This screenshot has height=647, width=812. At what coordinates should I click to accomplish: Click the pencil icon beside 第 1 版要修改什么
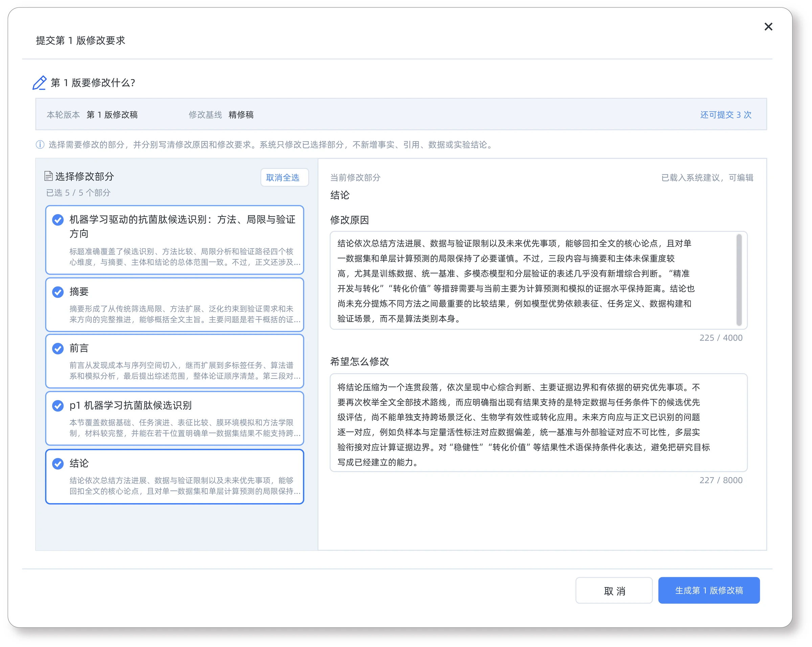coord(40,83)
